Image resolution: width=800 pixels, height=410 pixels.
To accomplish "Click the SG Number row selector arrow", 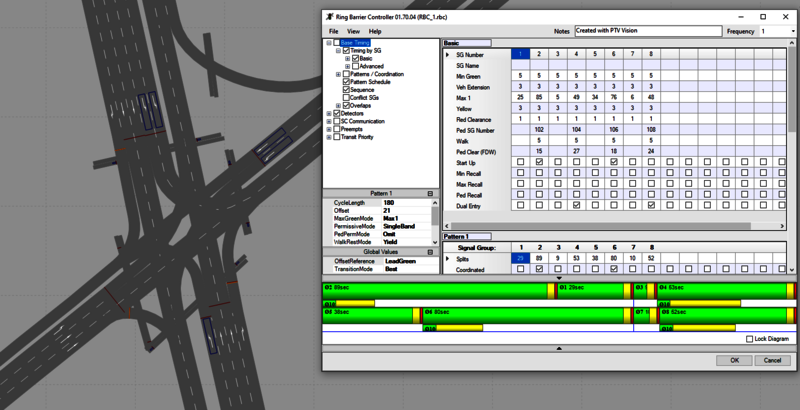I will pos(448,54).
